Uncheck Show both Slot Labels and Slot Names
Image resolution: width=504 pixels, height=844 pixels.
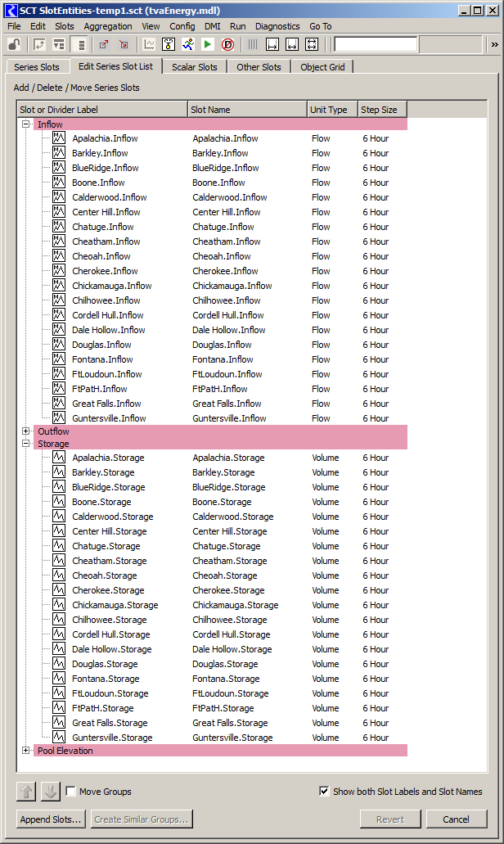(x=324, y=791)
